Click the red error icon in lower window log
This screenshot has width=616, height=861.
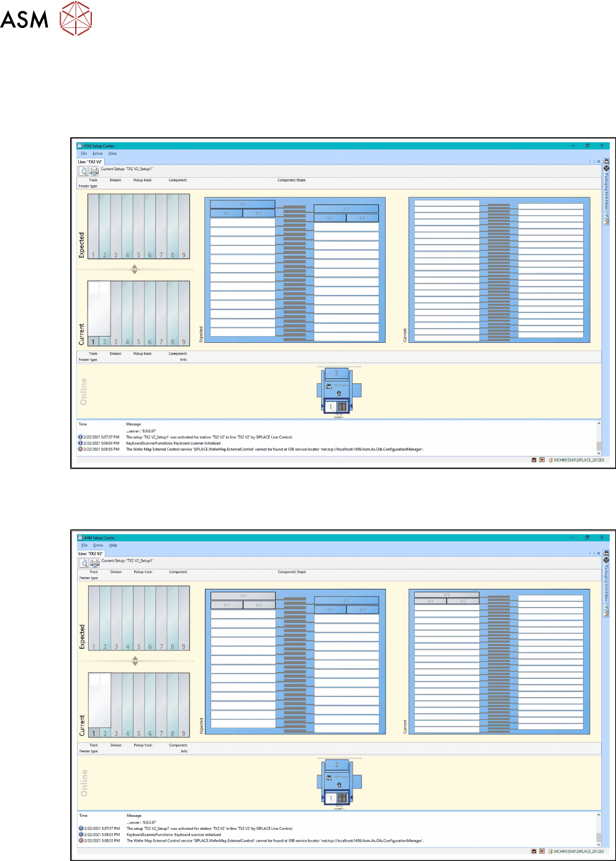coord(81,840)
